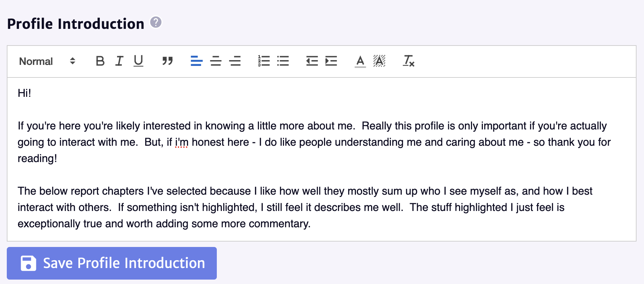Open the text background highlight picker
This screenshot has height=284, width=644.
pyautogui.click(x=379, y=61)
